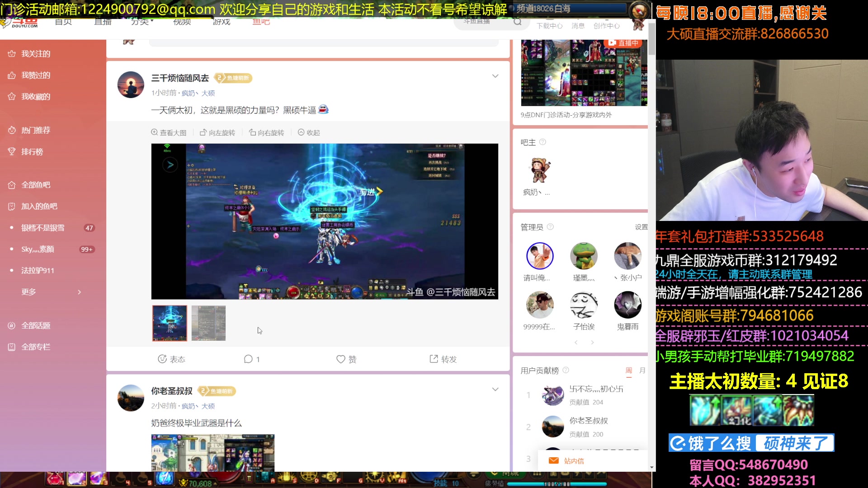Open 消息 link in header
Image resolution: width=868 pixels, height=488 pixels.
click(x=578, y=26)
